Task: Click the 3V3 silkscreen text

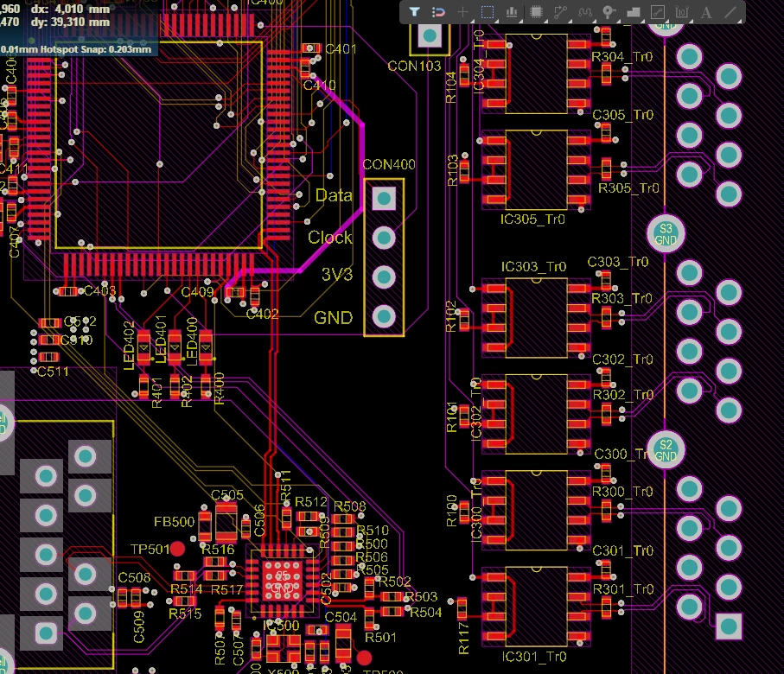Action: (x=337, y=275)
